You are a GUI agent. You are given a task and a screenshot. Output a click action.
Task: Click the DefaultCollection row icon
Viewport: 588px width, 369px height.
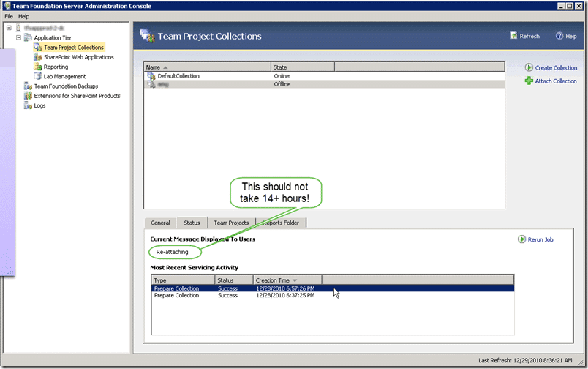click(x=151, y=76)
